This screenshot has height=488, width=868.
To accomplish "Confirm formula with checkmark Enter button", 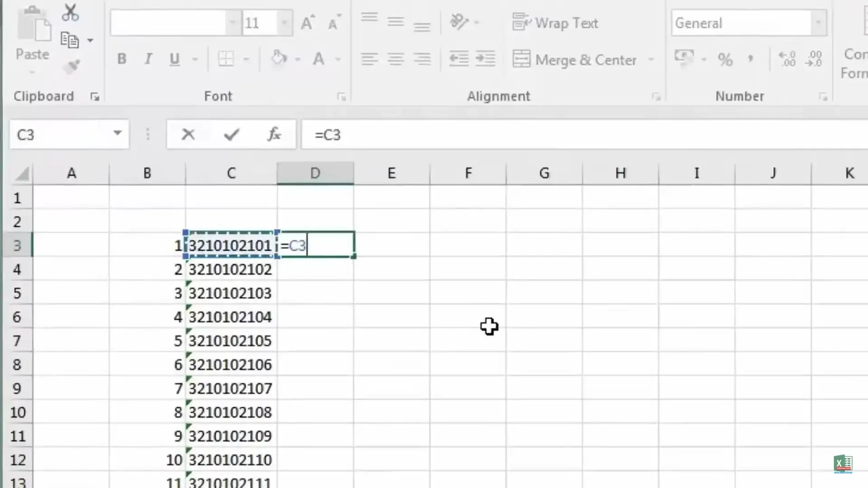I will coord(231,134).
